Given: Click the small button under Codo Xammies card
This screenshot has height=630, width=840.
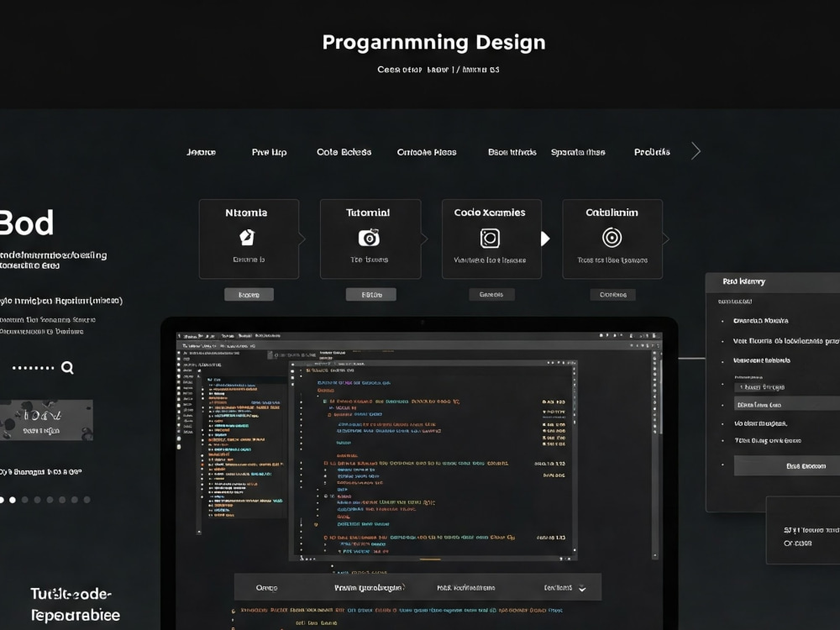Looking at the screenshot, I should pyautogui.click(x=491, y=295).
